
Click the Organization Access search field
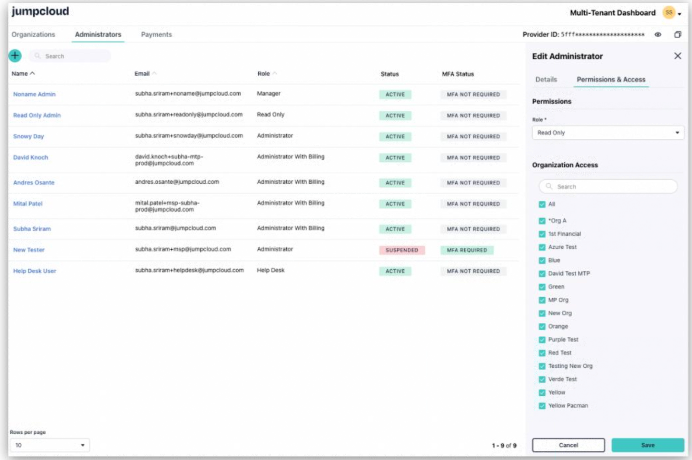point(608,186)
